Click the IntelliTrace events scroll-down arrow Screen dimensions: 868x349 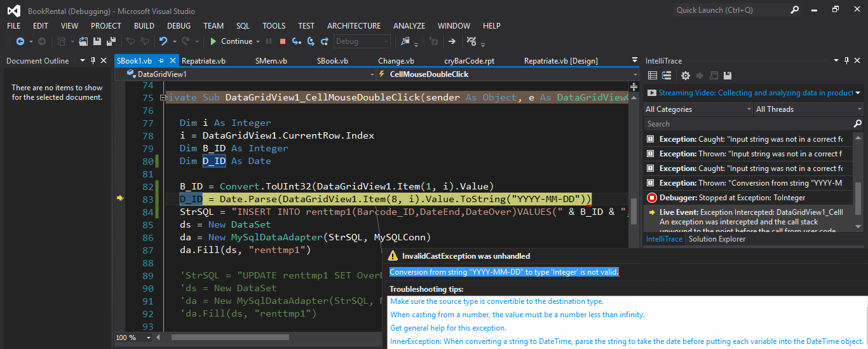pyautogui.click(x=859, y=227)
